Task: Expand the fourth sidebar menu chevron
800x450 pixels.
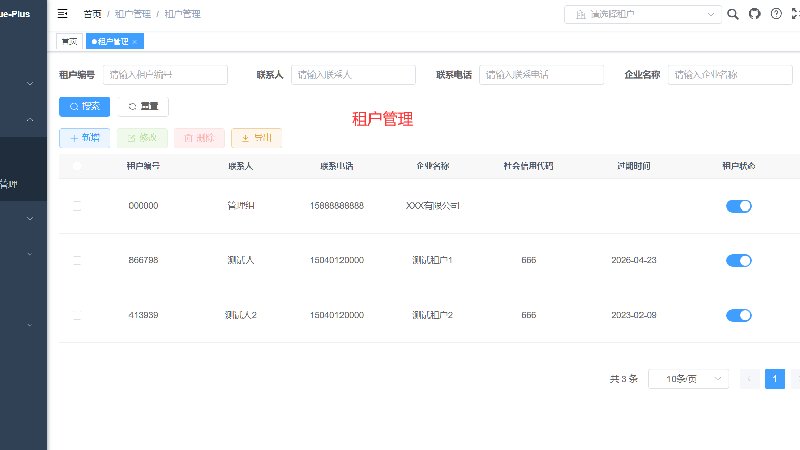Action: coord(30,254)
